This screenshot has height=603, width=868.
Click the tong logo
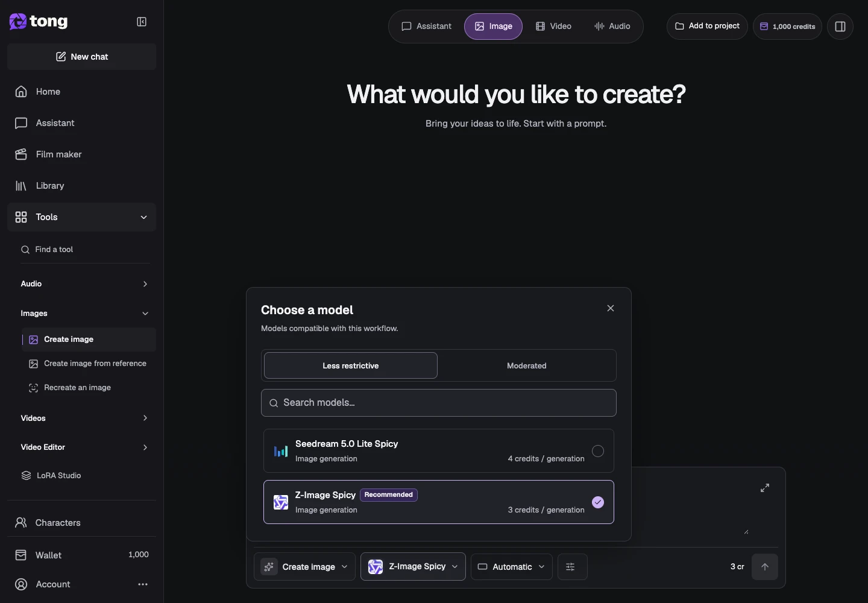pos(39,22)
